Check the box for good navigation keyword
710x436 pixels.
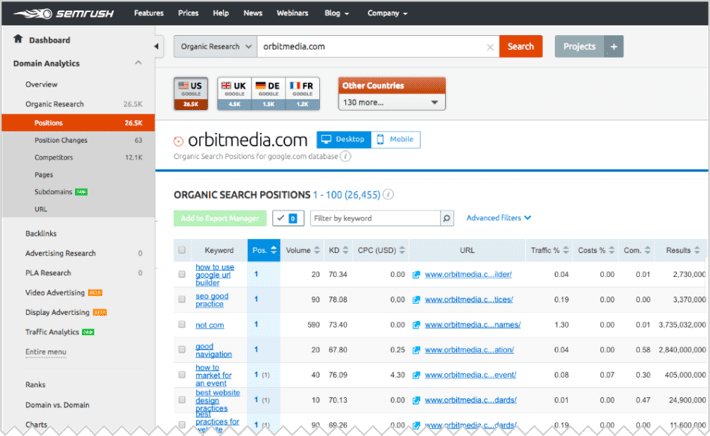coord(182,350)
